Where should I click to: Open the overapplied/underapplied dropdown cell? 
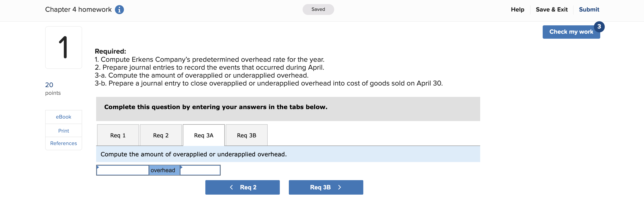(123, 170)
